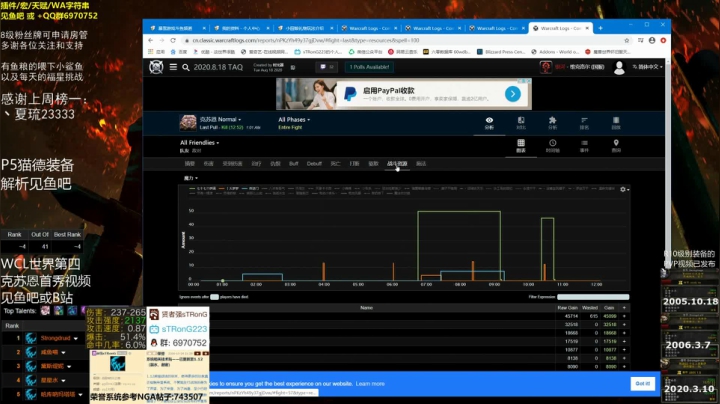
Task: Expand the row with Raw Gain 32518
Action: coord(624,325)
